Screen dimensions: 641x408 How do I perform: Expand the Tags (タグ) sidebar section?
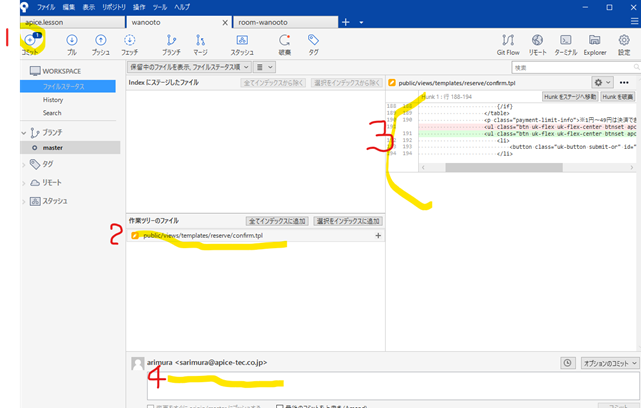pos(23,164)
